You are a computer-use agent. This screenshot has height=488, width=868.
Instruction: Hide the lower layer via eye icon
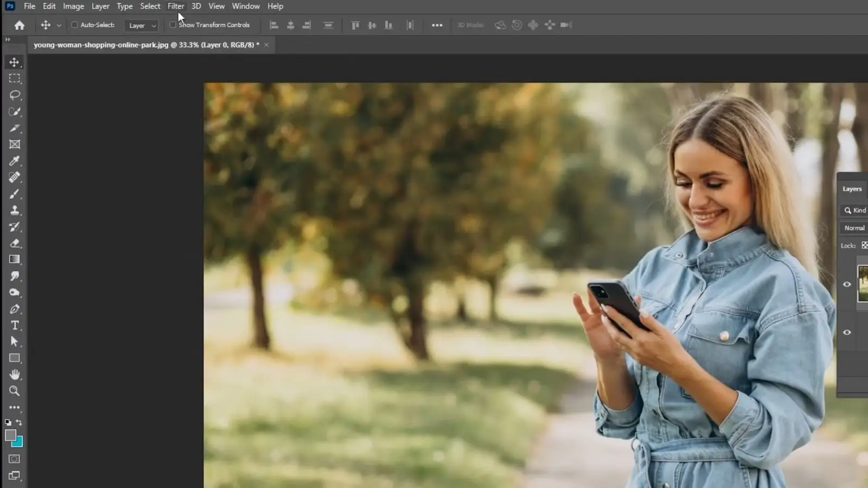[x=847, y=332]
